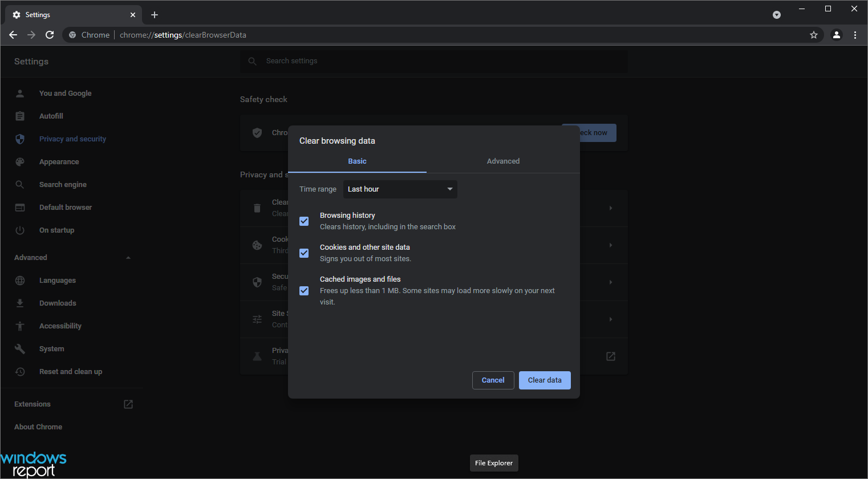Check the Browsing history checkbox
The image size is (868, 479).
(x=304, y=221)
